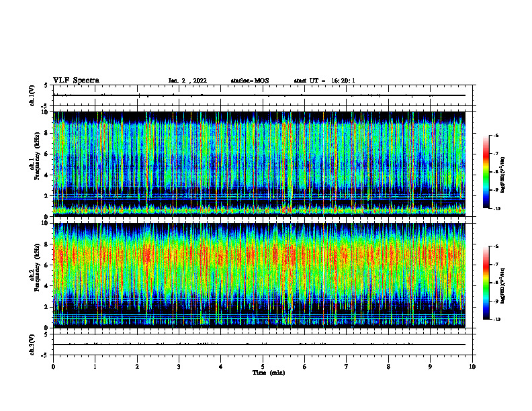Click the 5 tick of ch.1(V) axis
This screenshot has width=532, height=411.
tap(46, 86)
